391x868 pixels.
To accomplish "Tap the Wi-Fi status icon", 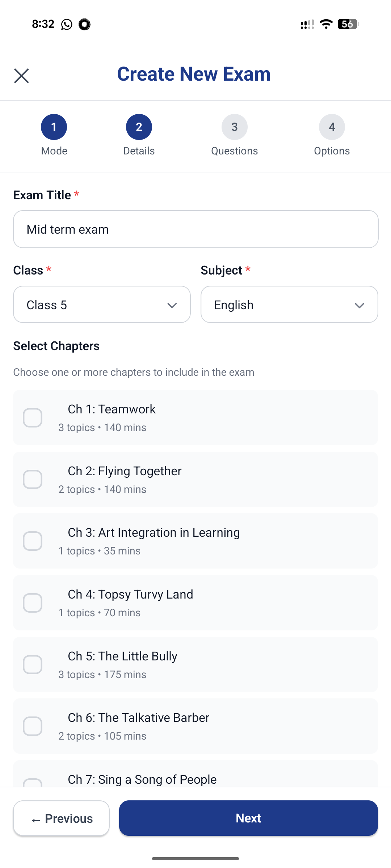I will pyautogui.click(x=326, y=24).
